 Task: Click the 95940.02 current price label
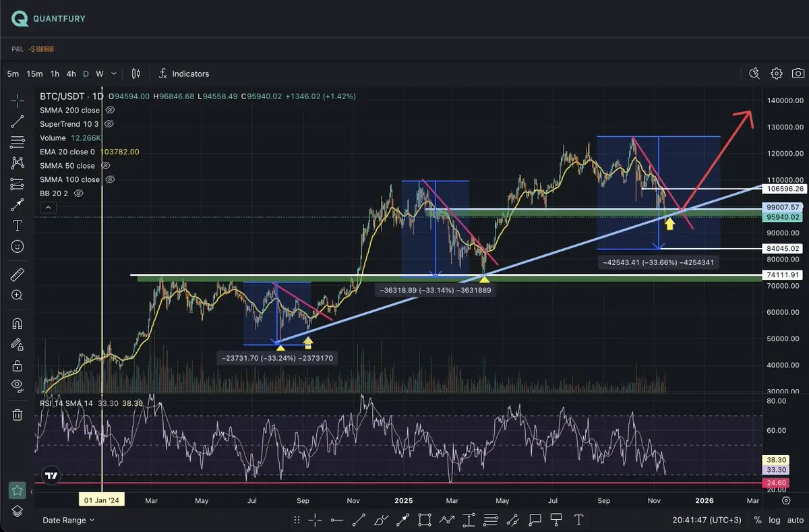(x=783, y=217)
